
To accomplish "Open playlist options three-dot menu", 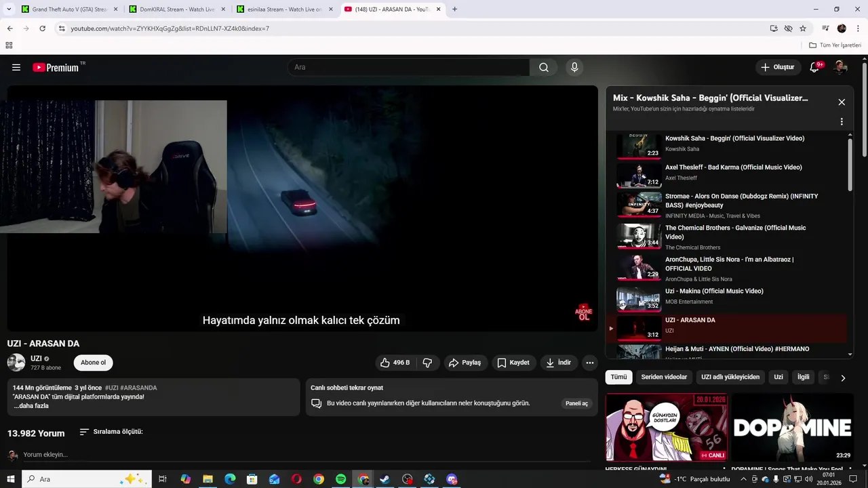I will [842, 122].
